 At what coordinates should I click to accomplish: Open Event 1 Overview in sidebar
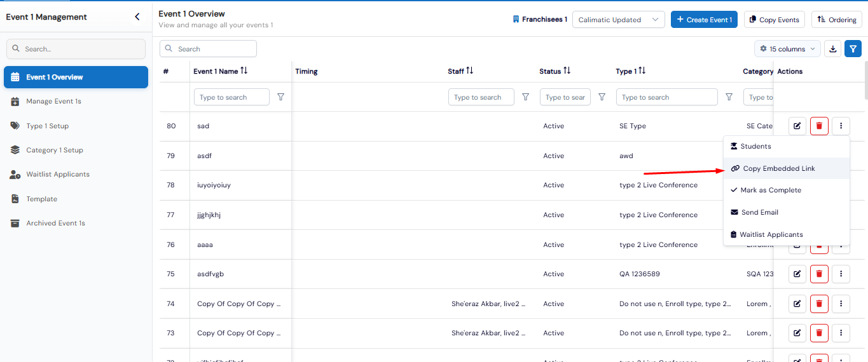76,77
